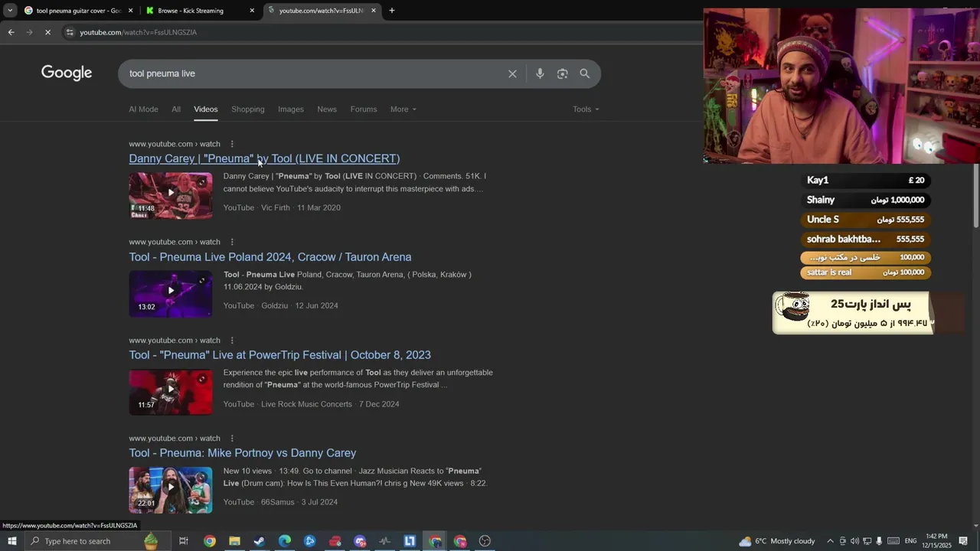Open options for PowerTrip Festival result
Screen dimensions: 980x551
(232, 341)
